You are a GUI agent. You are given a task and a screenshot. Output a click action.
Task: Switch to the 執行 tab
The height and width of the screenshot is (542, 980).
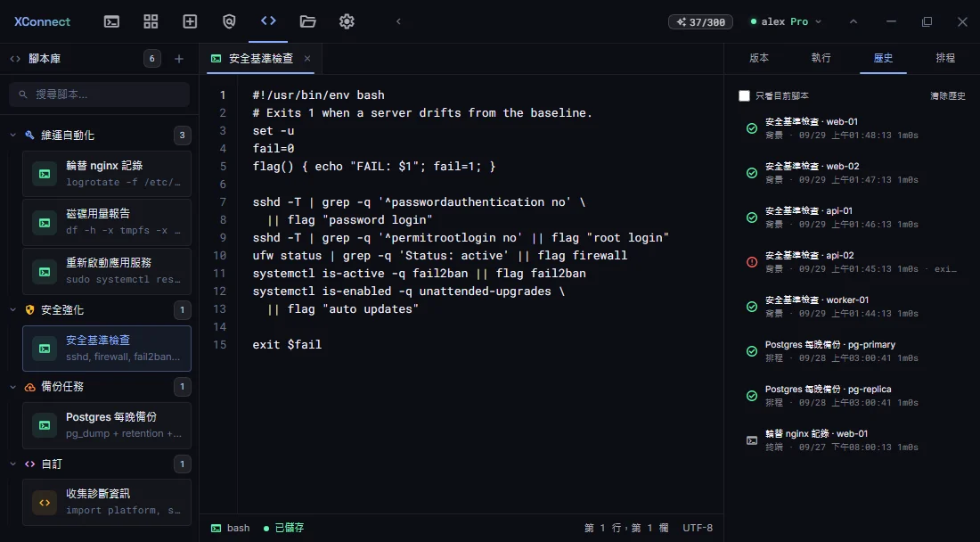click(821, 58)
